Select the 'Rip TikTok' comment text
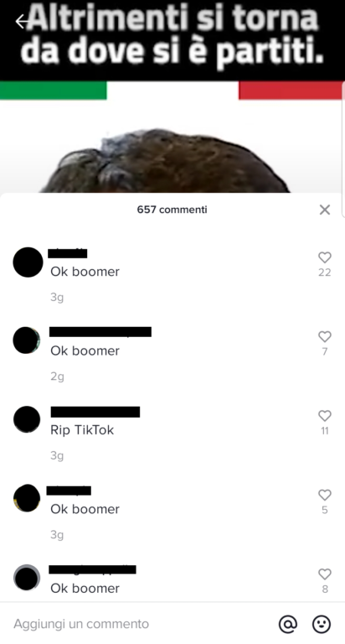The image size is (345, 644). pos(82,430)
